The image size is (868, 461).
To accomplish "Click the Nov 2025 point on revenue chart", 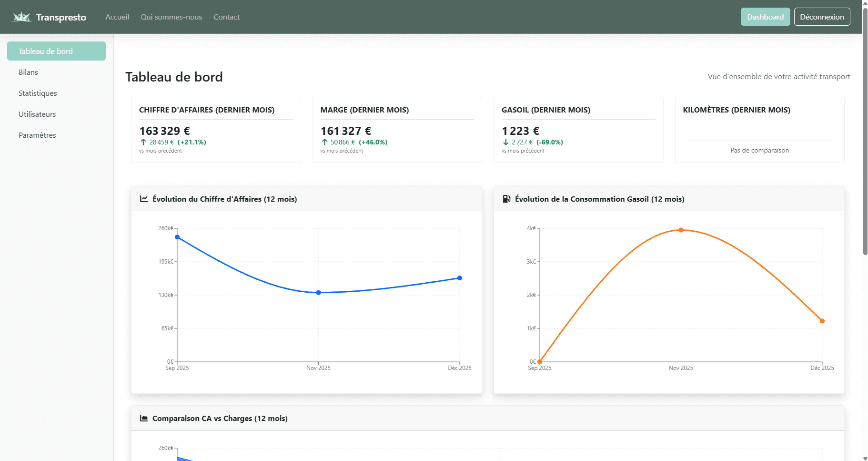I will pyautogui.click(x=318, y=293).
